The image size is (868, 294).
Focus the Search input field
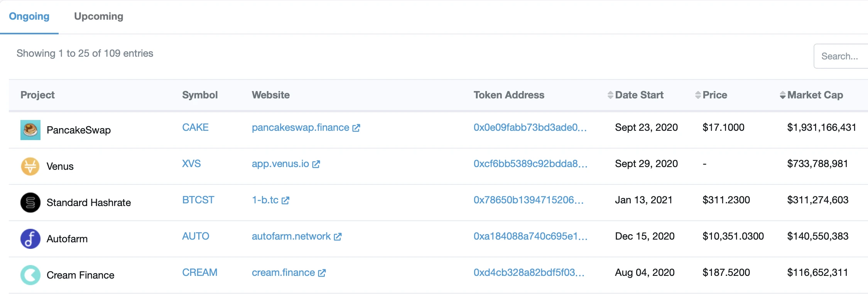coord(841,56)
